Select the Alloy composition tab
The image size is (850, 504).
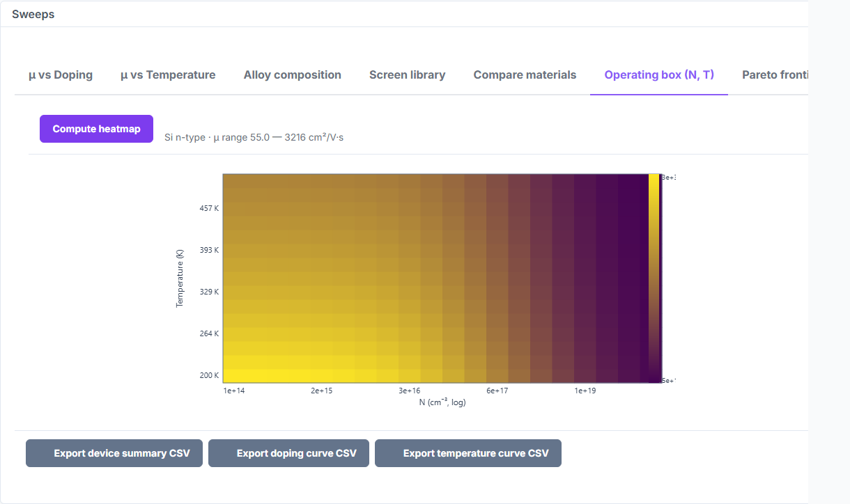[x=293, y=74]
